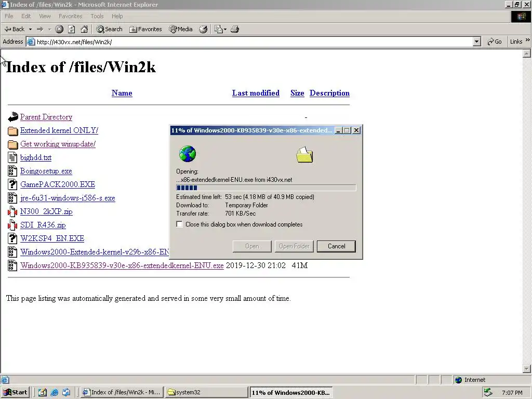Click Windows2000-Extended-kernel-v29b link
532x399 pixels.
pyautogui.click(x=95, y=252)
